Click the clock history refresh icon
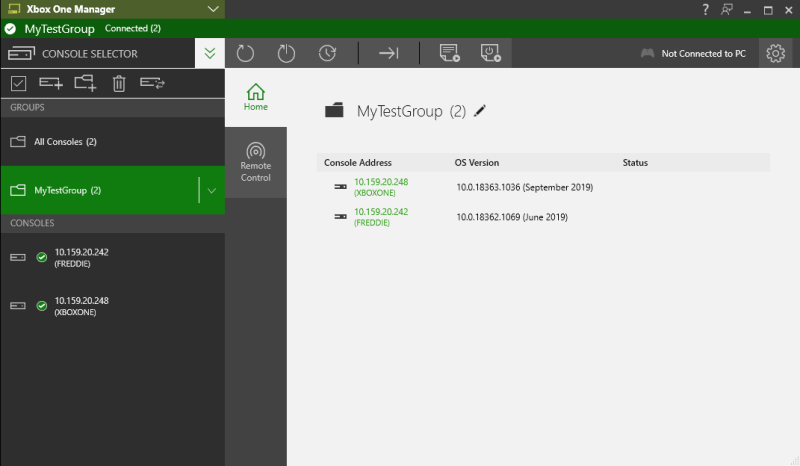 [327, 53]
